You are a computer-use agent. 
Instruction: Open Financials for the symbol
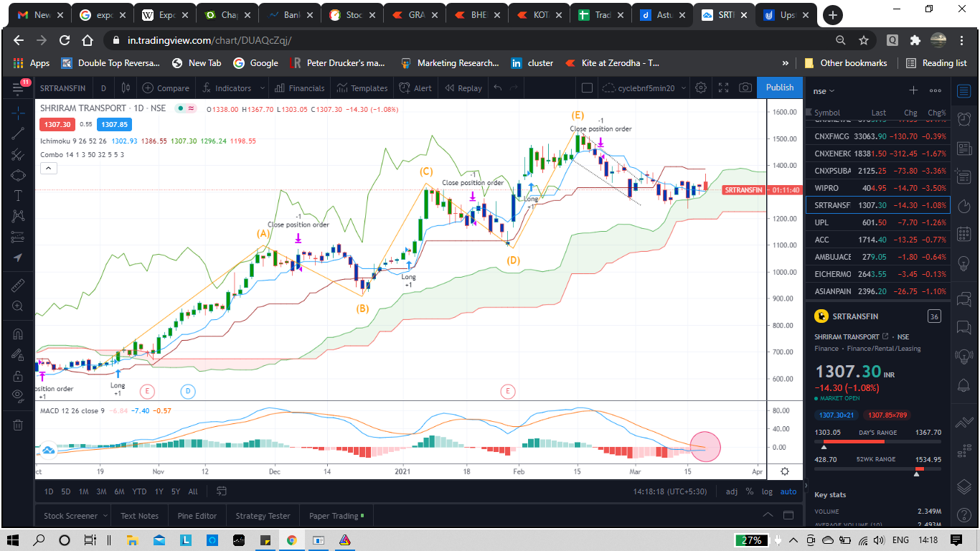300,88
